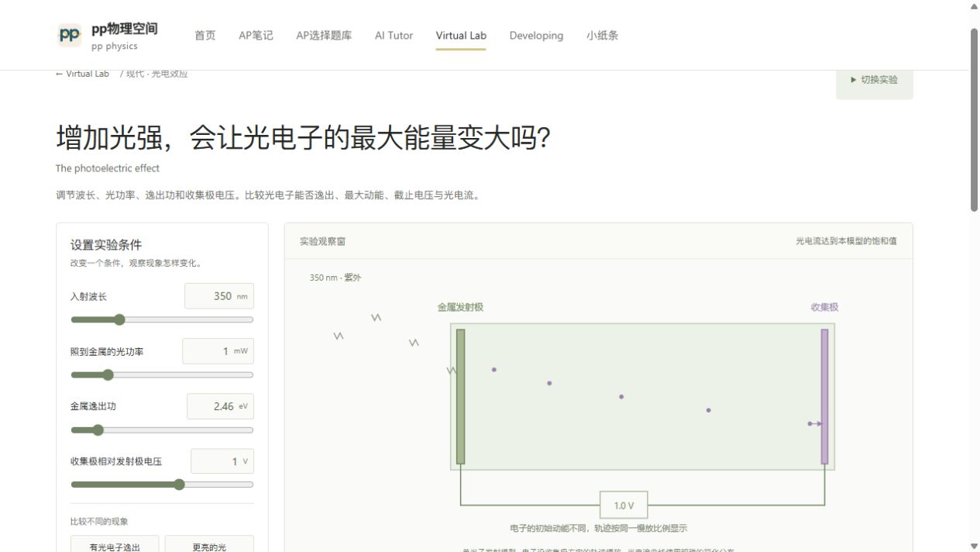Click the 金属逸出功 slider handle

point(98,430)
